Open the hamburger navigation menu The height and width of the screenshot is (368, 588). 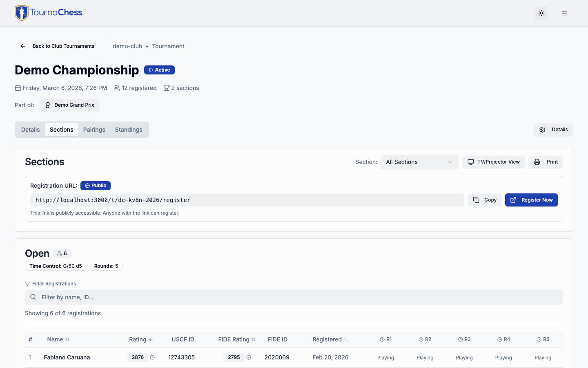point(564,13)
